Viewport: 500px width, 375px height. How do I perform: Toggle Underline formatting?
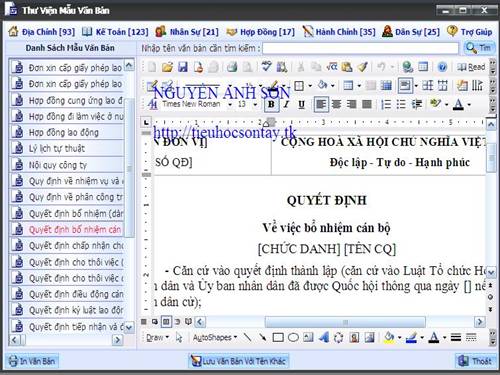(302, 105)
